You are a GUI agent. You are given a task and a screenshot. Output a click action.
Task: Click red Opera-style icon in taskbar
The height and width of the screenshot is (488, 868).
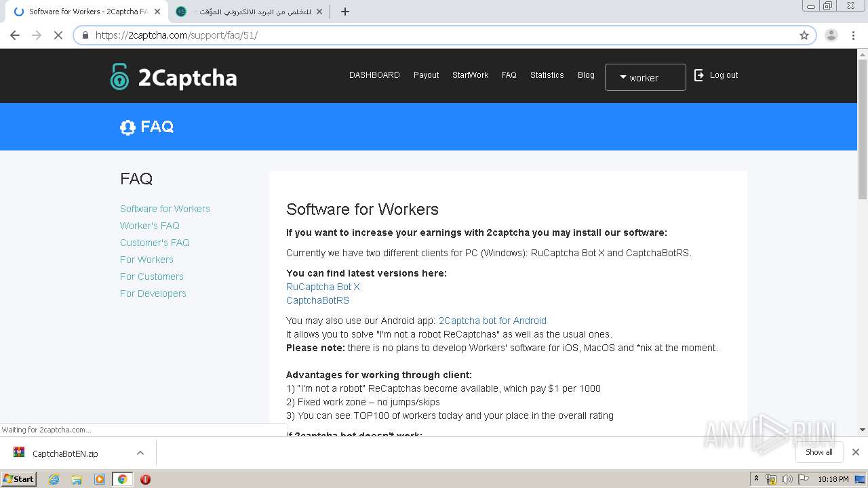click(x=145, y=479)
